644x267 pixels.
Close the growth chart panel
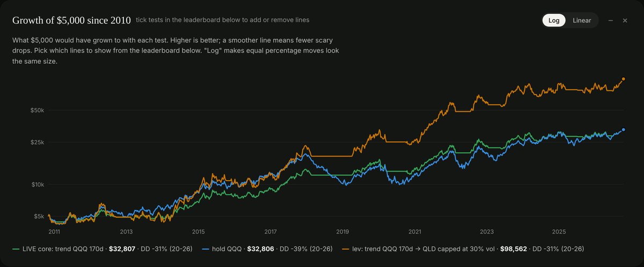click(x=625, y=20)
